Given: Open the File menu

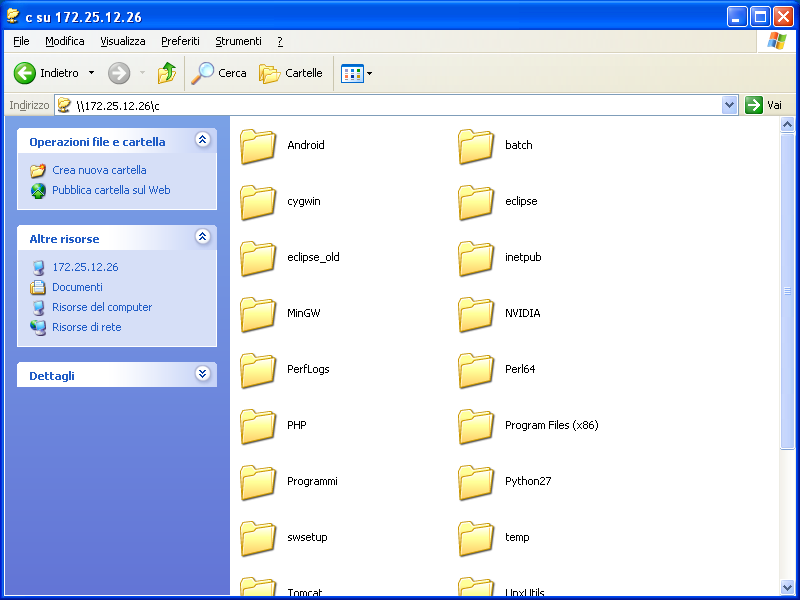Looking at the screenshot, I should coord(21,41).
